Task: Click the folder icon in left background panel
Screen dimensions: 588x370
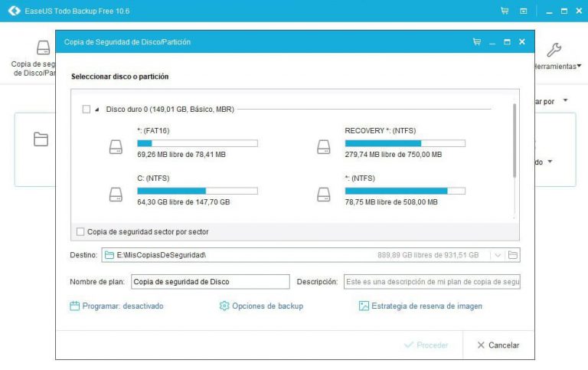Action: tap(41, 139)
